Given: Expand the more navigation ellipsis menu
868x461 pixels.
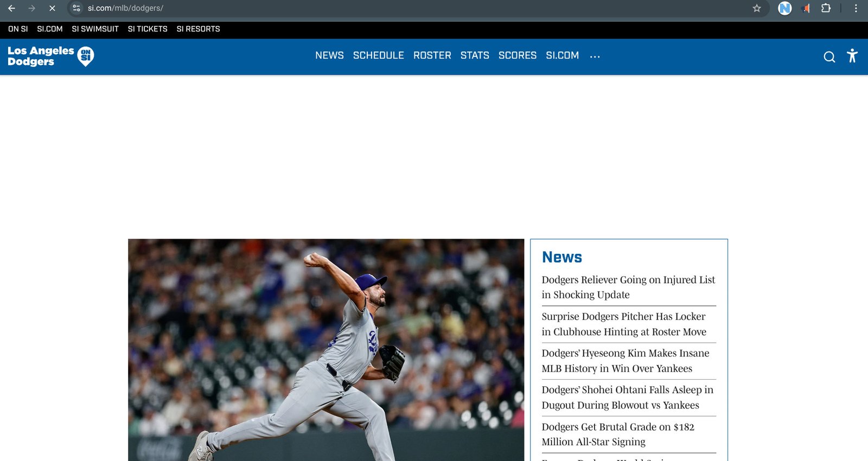Looking at the screenshot, I should point(595,56).
